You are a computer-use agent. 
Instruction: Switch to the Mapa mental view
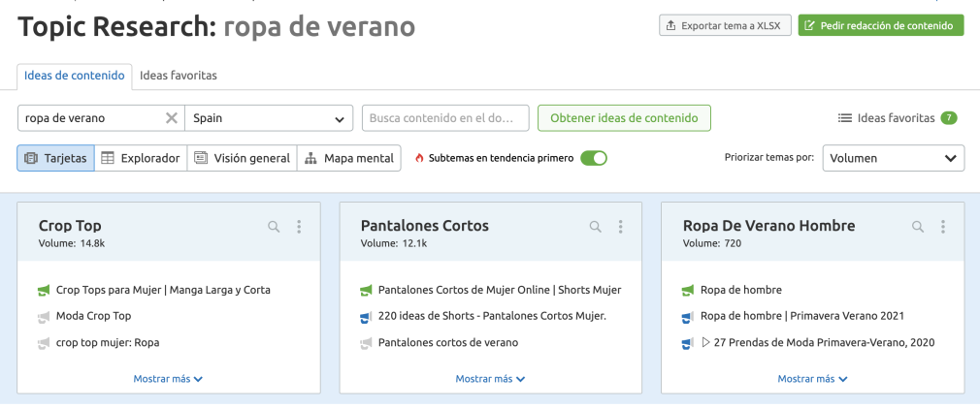click(x=348, y=158)
